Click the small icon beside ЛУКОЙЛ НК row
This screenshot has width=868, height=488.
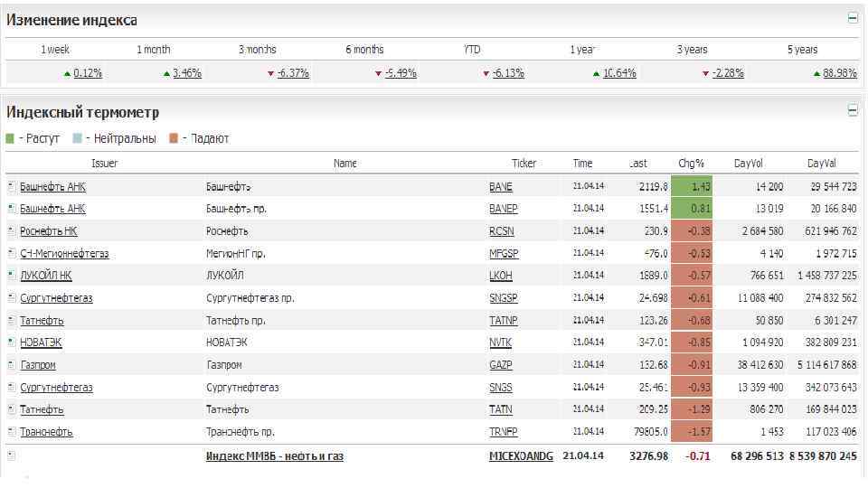(x=12, y=275)
